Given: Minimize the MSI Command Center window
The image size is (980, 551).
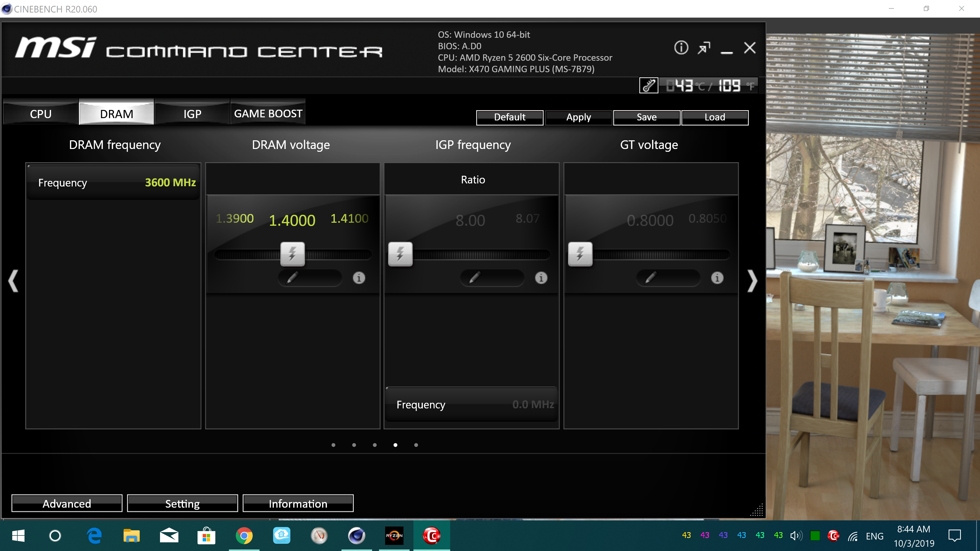Looking at the screenshot, I should click(x=727, y=52).
